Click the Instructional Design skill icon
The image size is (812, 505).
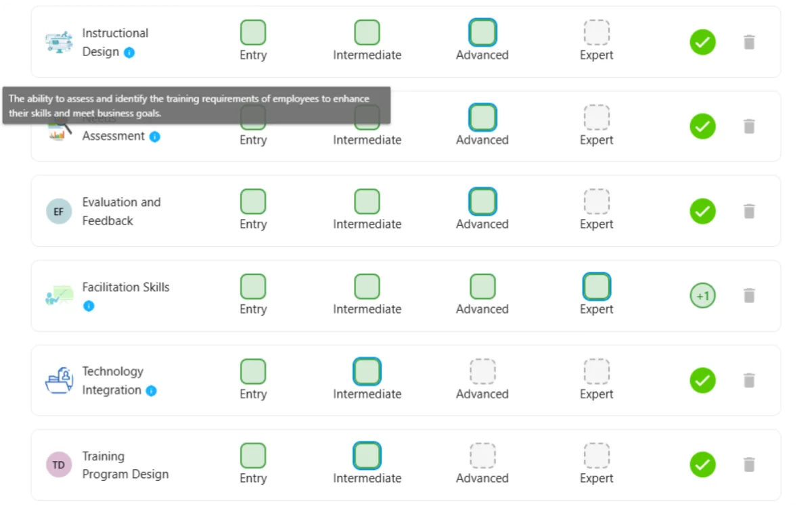[x=59, y=42]
